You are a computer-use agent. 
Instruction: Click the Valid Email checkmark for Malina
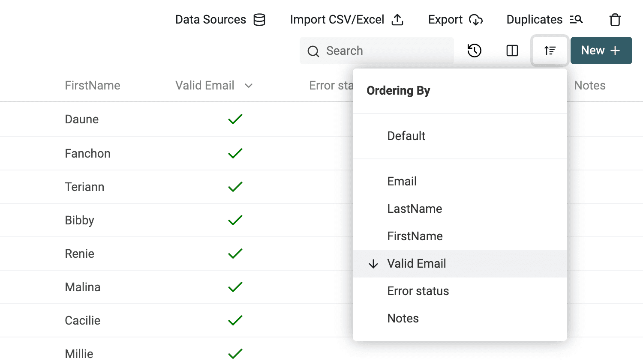click(x=235, y=287)
